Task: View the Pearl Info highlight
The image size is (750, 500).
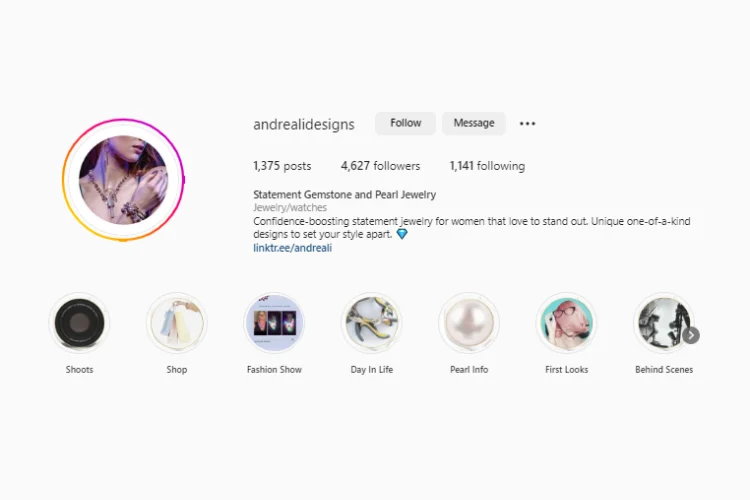Action: coord(469,323)
